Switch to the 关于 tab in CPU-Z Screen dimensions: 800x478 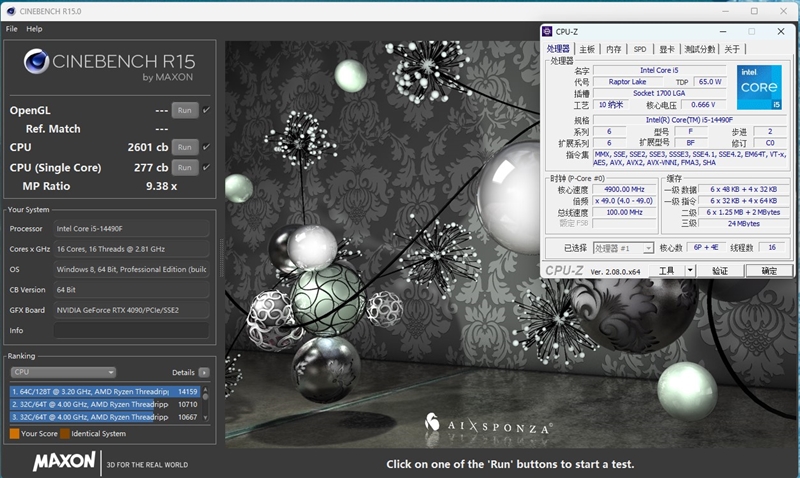(x=732, y=49)
